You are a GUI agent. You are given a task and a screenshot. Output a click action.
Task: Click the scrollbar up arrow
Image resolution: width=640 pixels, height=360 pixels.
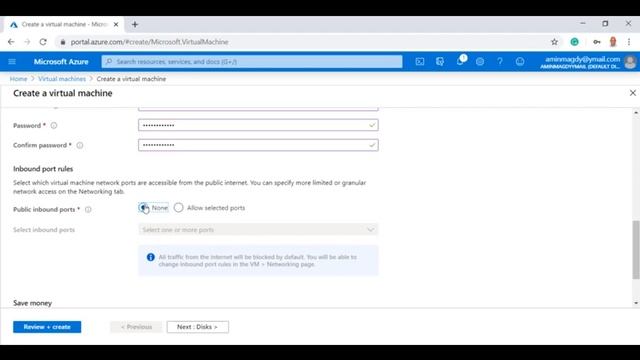636,112
